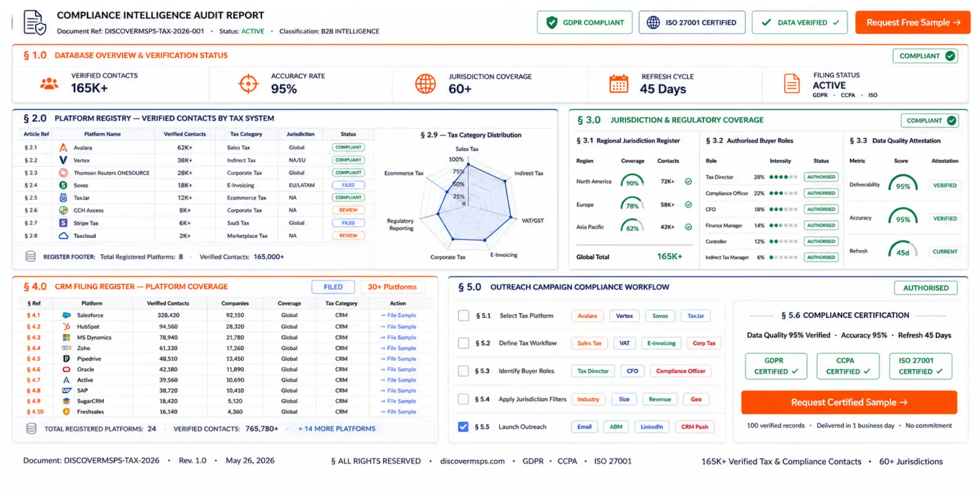Click the Taxcloud cloud icon
The width and height of the screenshot is (980, 492).
[x=63, y=236]
